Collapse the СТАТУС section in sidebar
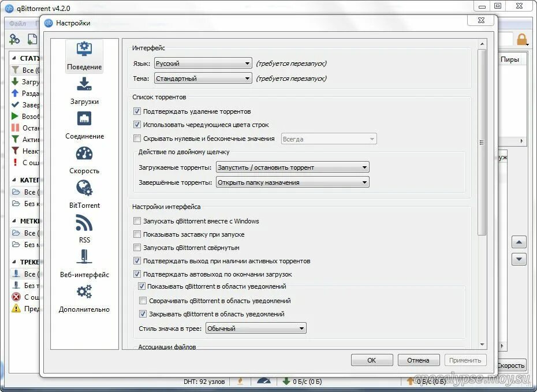The image size is (537, 392). point(14,58)
